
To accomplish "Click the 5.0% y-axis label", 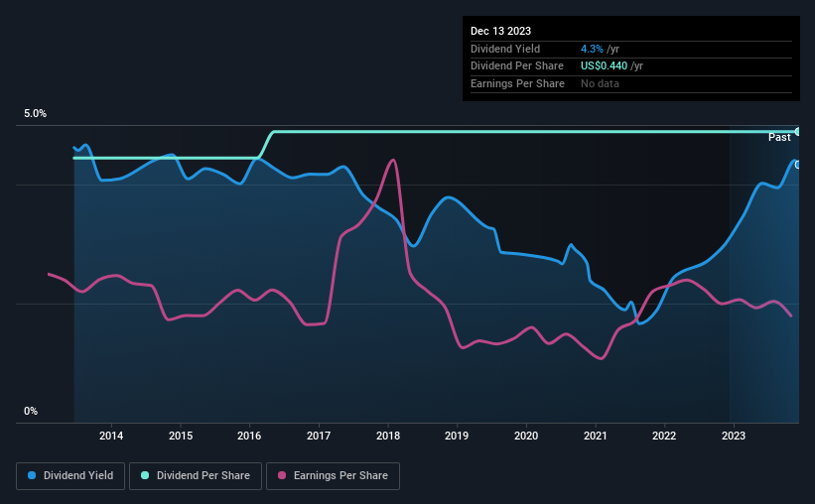I will [x=36, y=114].
